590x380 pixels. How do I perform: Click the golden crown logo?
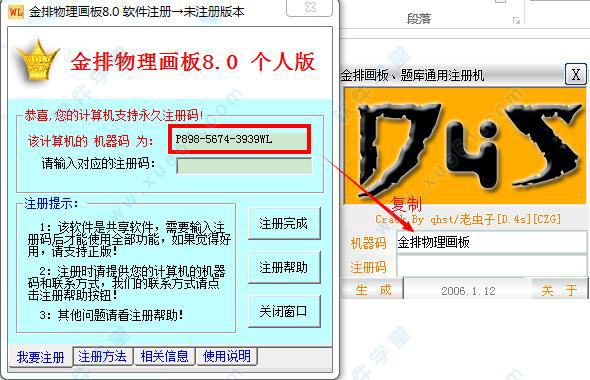coord(38,60)
